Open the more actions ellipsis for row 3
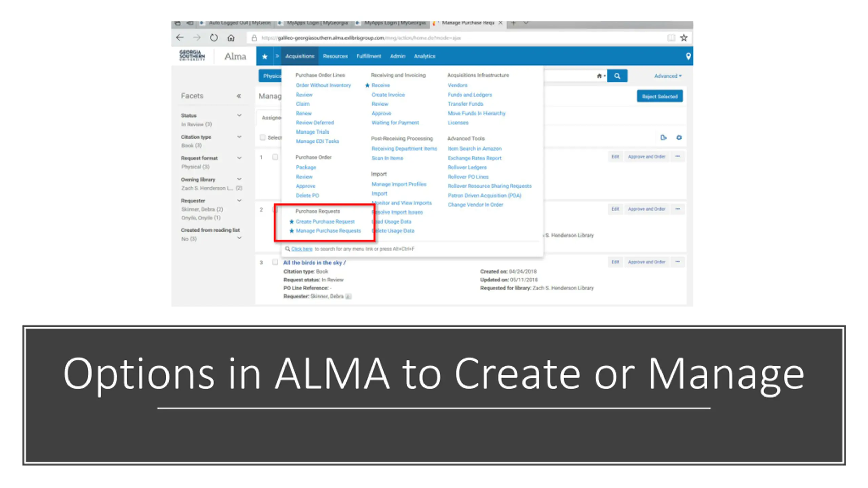868x488 pixels. click(677, 262)
